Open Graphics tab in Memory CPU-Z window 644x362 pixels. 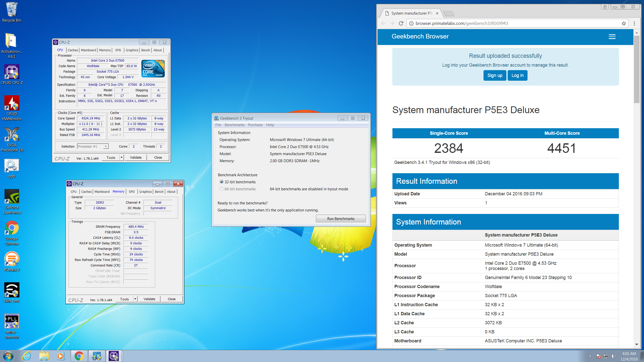pyautogui.click(x=145, y=192)
